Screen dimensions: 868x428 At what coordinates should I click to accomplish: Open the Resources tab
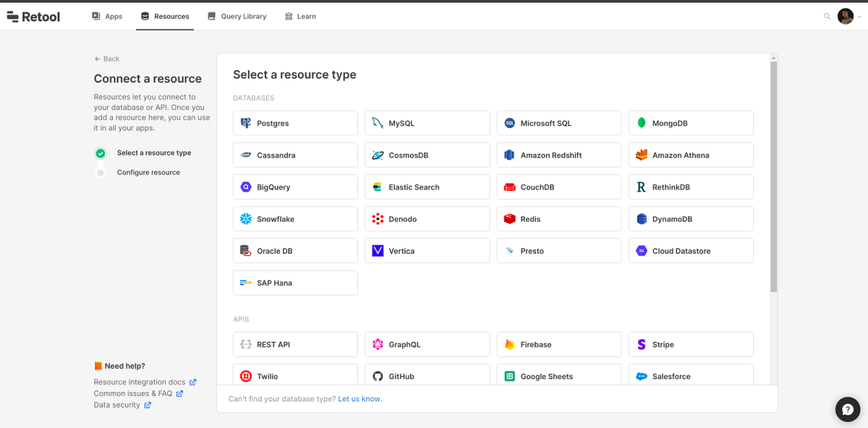pos(165,16)
